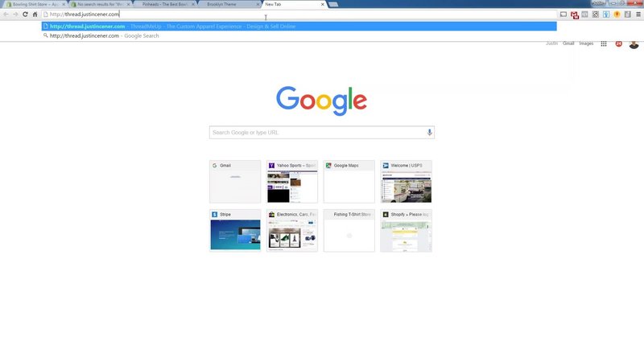Open the gray clipboard extension icon
644x362 pixels.
click(628, 14)
